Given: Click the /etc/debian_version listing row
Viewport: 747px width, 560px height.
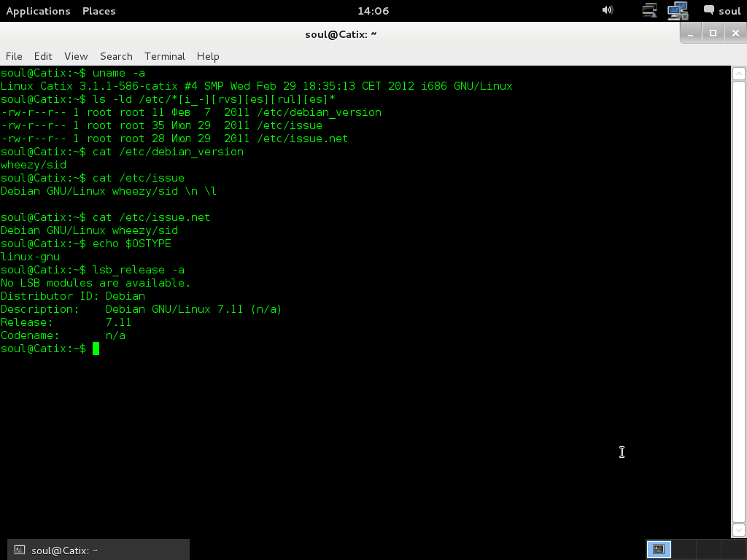Looking at the screenshot, I should [190, 112].
